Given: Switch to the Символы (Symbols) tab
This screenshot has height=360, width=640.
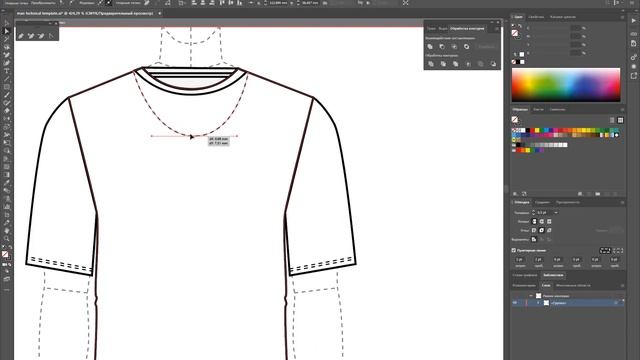Looking at the screenshot, I should [557, 109].
